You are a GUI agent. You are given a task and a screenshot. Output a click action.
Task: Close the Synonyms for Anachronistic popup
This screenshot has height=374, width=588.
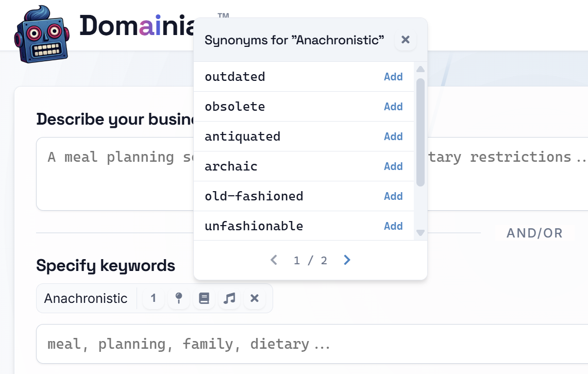pyautogui.click(x=406, y=40)
